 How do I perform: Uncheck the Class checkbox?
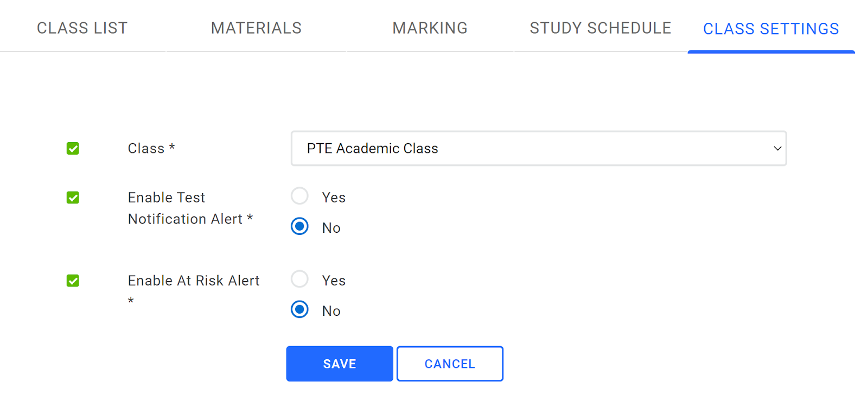pyautogui.click(x=72, y=148)
